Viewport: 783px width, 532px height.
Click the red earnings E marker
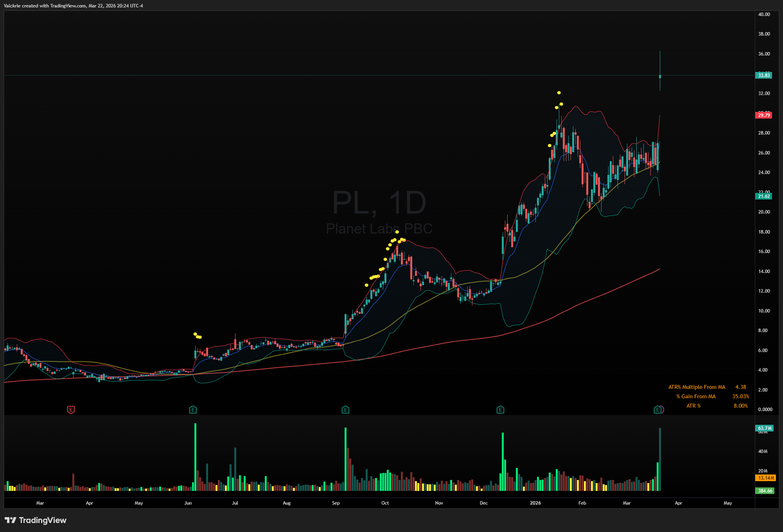(x=71, y=410)
